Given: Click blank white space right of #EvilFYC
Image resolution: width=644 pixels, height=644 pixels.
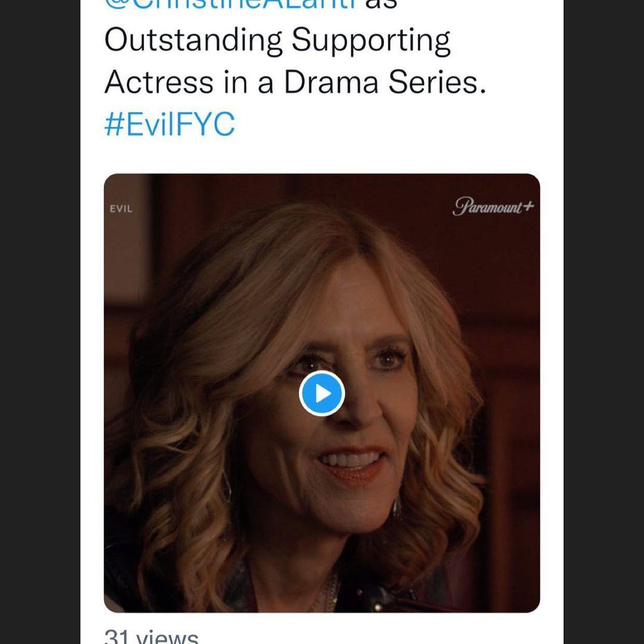Looking at the screenshot, I should pos(388,125).
